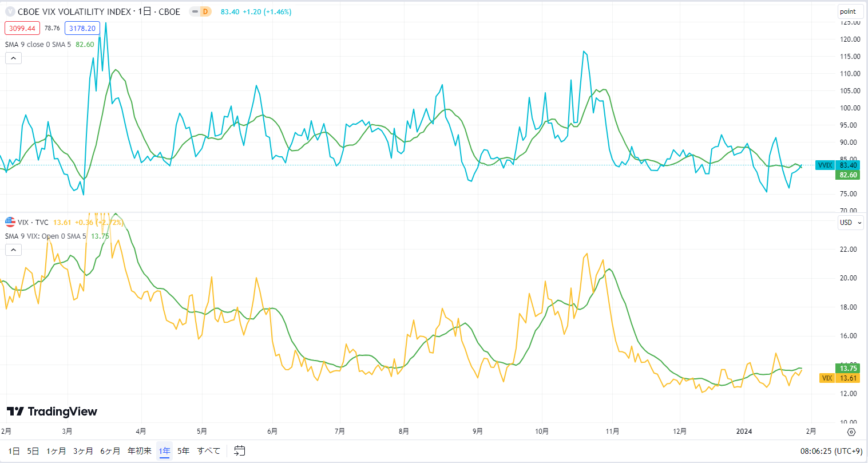Select the 5日 time range
The width and height of the screenshot is (868, 463).
point(33,451)
